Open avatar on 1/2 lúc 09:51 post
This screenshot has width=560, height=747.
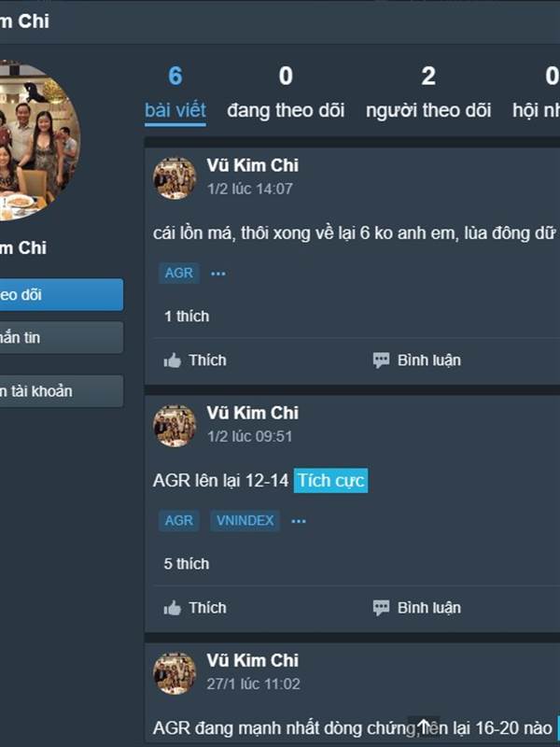coord(175,426)
